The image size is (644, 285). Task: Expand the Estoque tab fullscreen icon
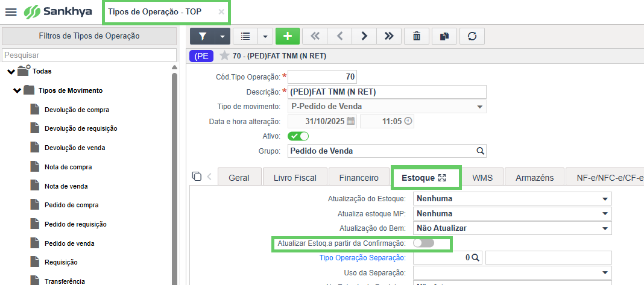[442, 178]
